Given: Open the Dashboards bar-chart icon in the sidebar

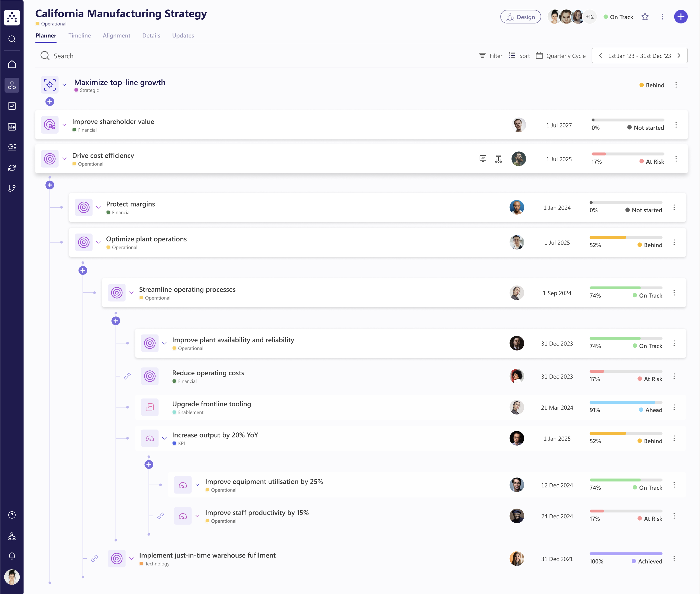Looking at the screenshot, I should coord(12,127).
